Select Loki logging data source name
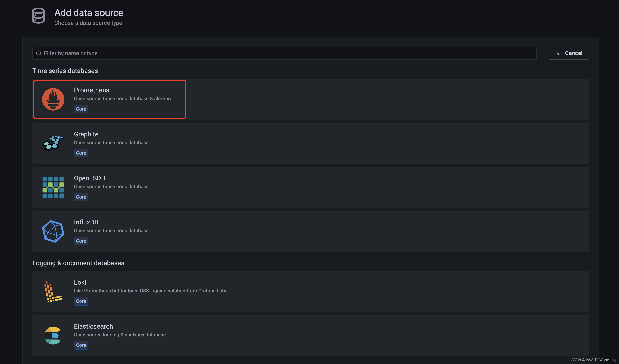The width and height of the screenshot is (619, 364). click(x=80, y=282)
